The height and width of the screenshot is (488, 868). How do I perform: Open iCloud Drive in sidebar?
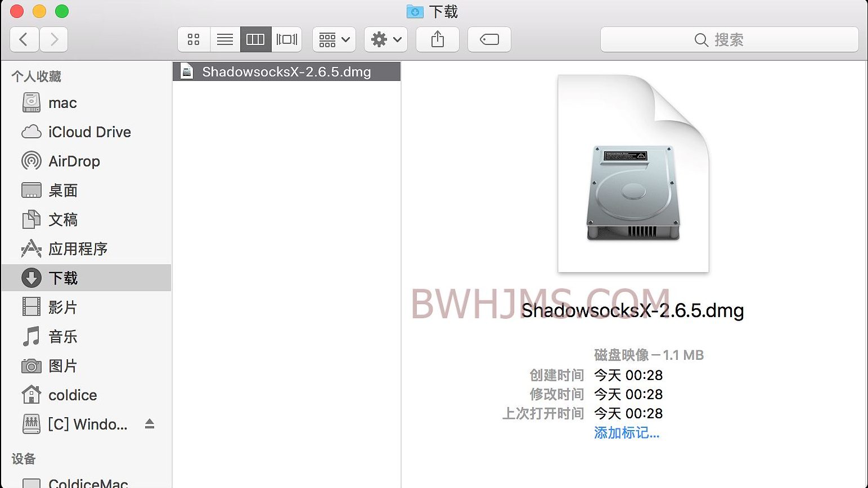pyautogui.click(x=87, y=132)
